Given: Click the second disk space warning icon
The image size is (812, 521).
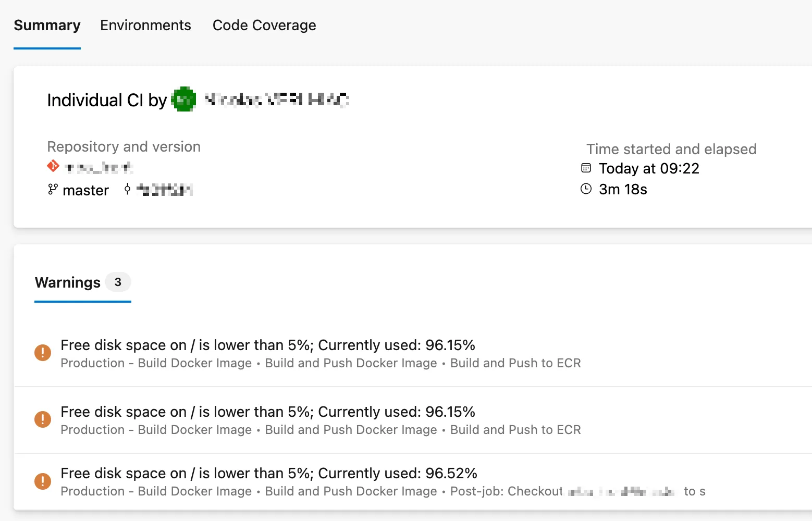Looking at the screenshot, I should [43, 419].
